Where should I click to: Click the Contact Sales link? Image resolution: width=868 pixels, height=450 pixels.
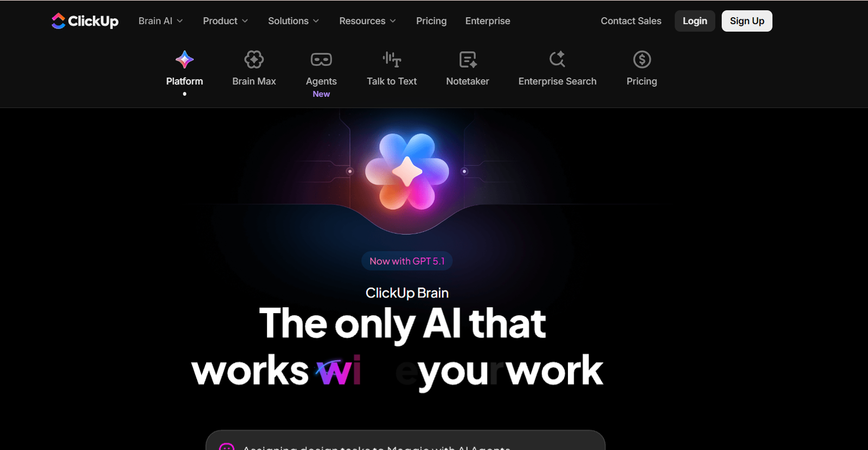(x=631, y=21)
